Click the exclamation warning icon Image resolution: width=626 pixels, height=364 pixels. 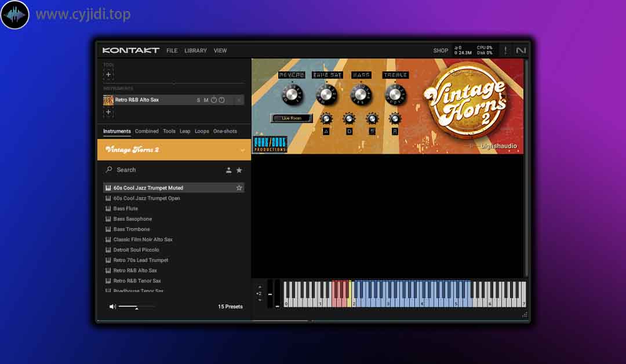click(x=505, y=50)
